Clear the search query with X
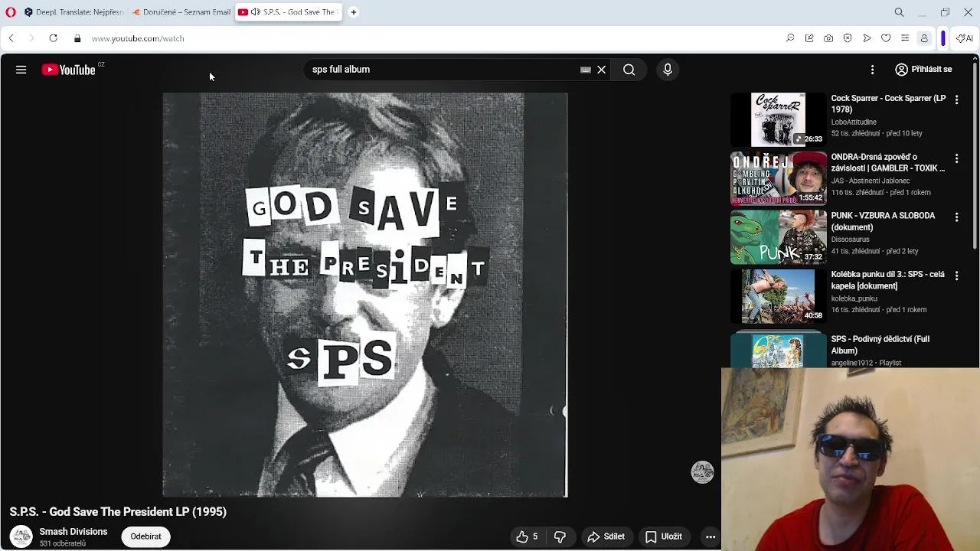 point(602,70)
